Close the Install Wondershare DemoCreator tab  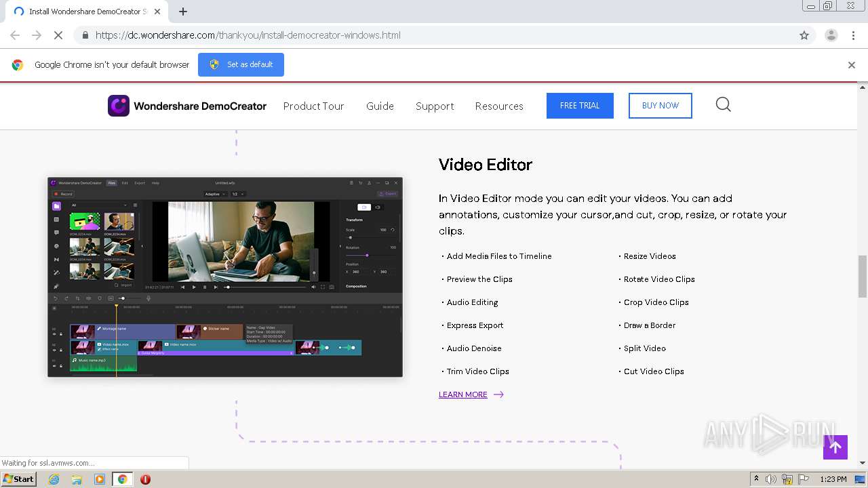[x=158, y=12]
